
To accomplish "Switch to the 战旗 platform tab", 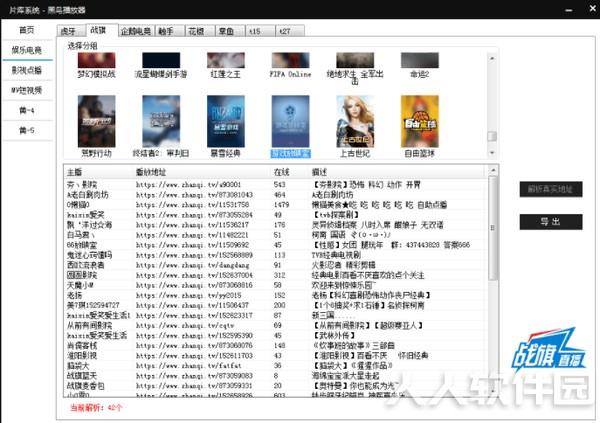I will point(102,30).
